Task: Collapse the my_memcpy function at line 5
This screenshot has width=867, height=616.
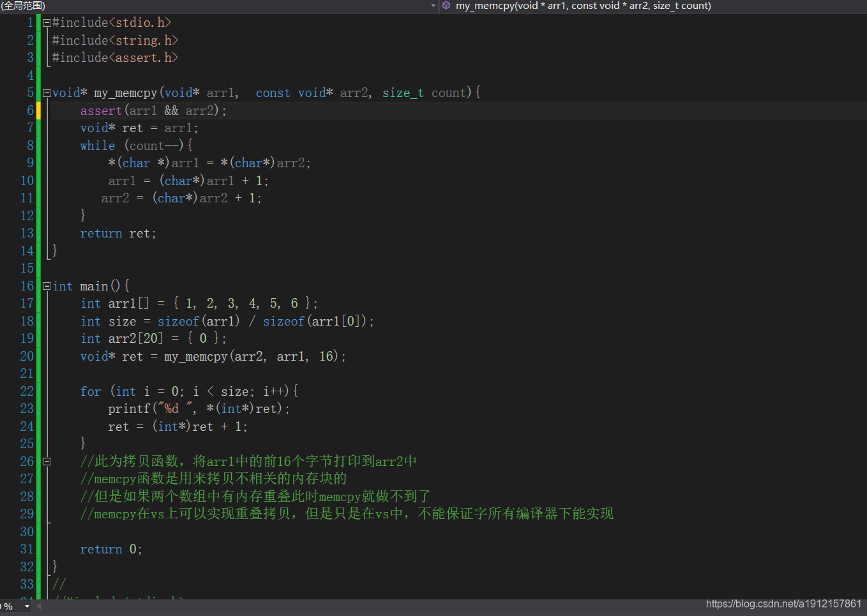Action: click(x=47, y=93)
